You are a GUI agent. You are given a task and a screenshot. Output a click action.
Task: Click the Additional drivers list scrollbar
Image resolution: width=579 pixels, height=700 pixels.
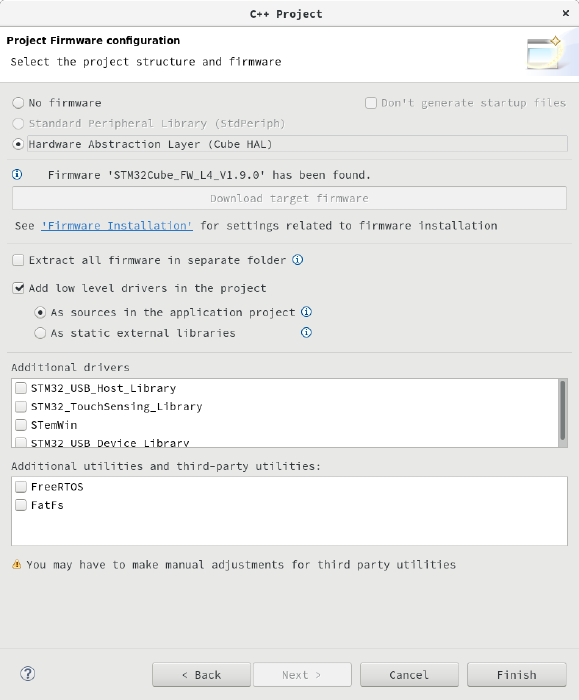(563, 412)
